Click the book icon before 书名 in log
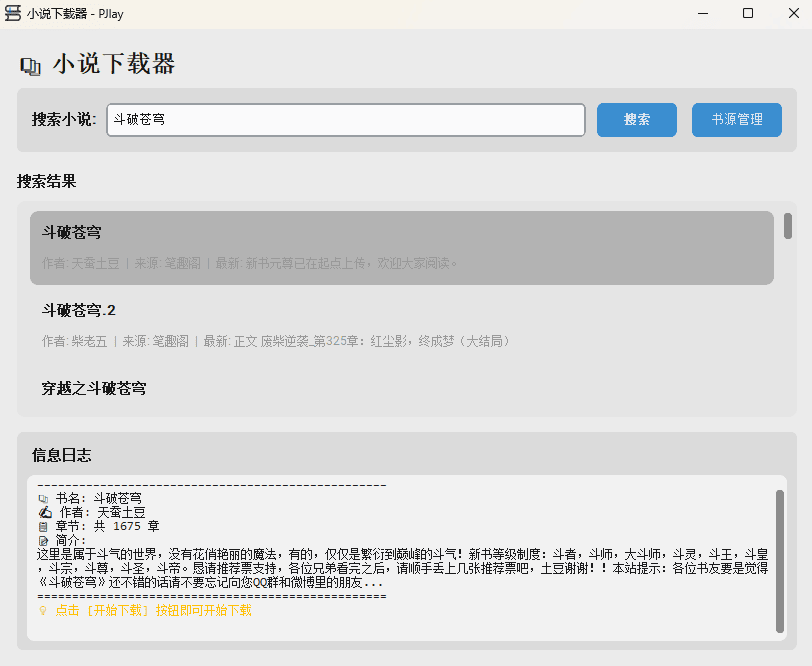 tap(44, 499)
